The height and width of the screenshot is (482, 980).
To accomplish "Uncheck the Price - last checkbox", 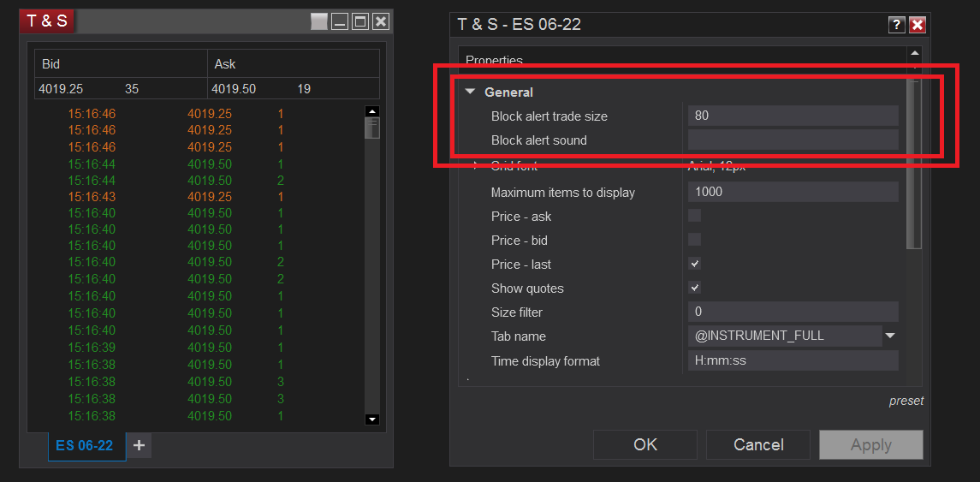I will click(695, 264).
